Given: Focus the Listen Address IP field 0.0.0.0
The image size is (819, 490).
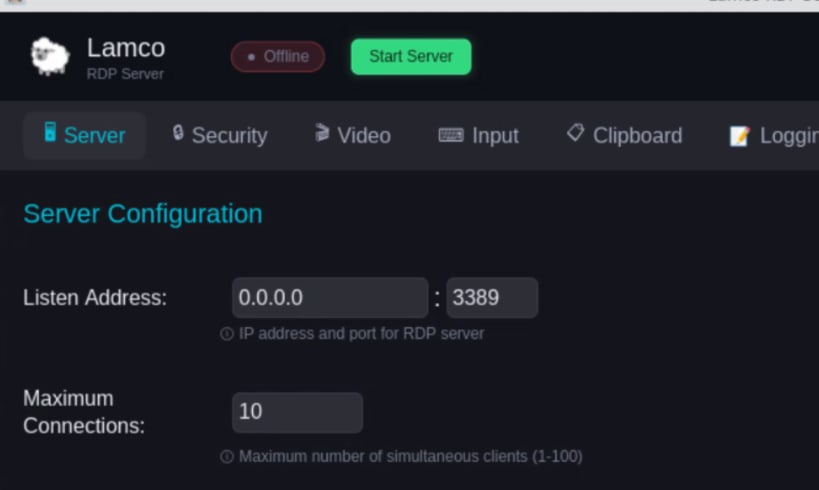Looking at the screenshot, I should coord(330,298).
